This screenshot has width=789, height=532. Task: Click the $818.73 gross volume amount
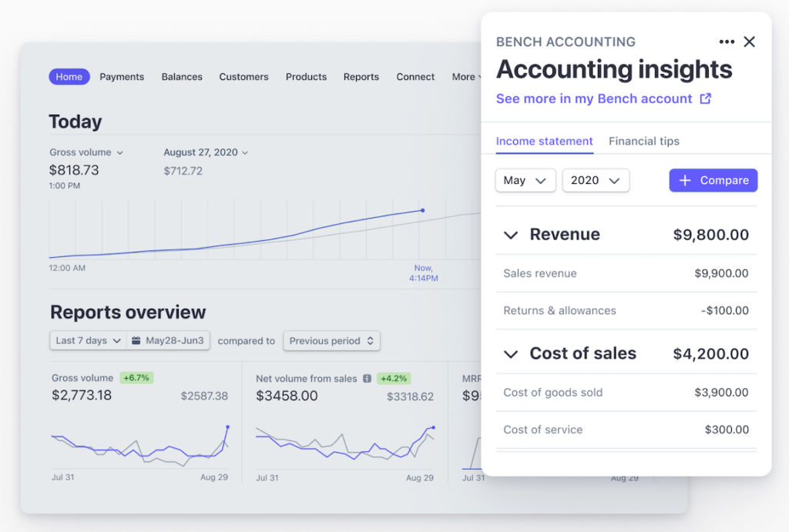[x=74, y=170]
